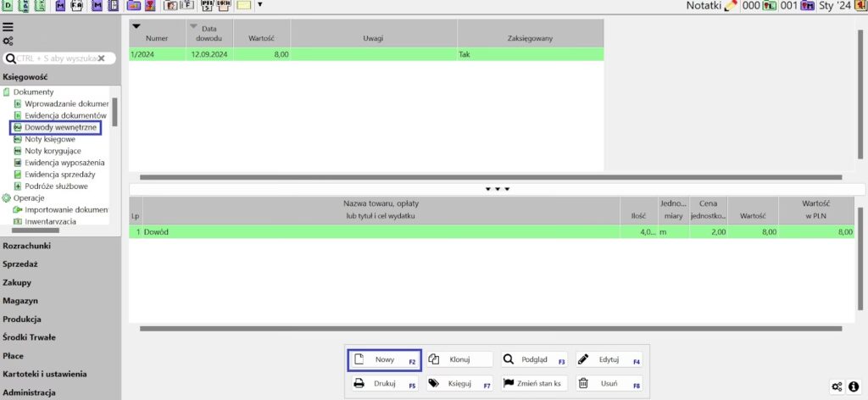Focus the search input in the sidebar
868x400 pixels.
coord(53,58)
